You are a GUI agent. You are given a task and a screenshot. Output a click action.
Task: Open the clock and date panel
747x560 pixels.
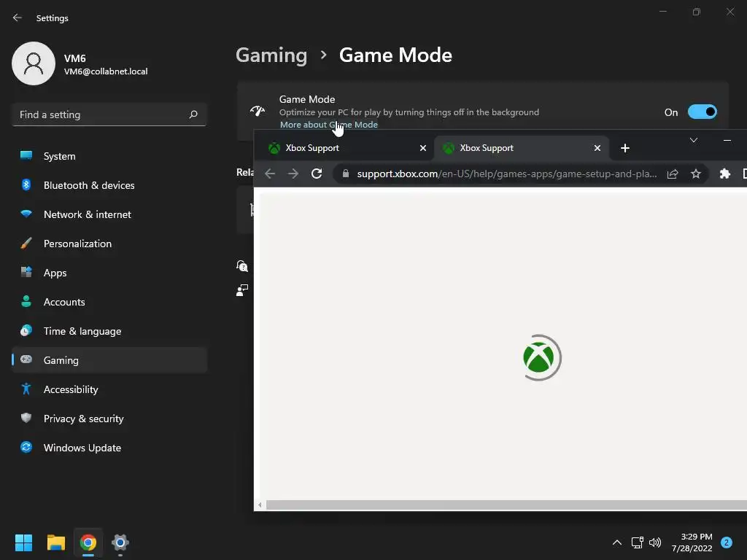(692, 542)
